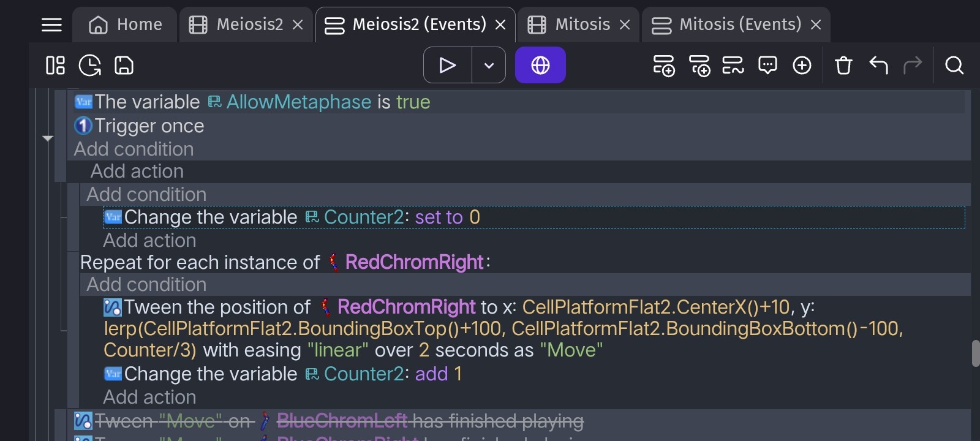This screenshot has width=980, height=441.
Task: Open the version history icon
Action: 90,65
